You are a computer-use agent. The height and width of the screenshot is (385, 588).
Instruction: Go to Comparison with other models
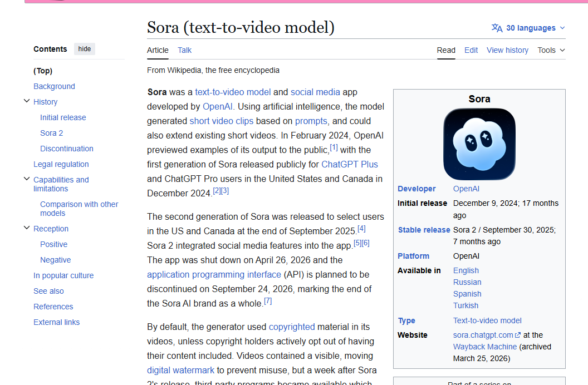pyautogui.click(x=79, y=209)
